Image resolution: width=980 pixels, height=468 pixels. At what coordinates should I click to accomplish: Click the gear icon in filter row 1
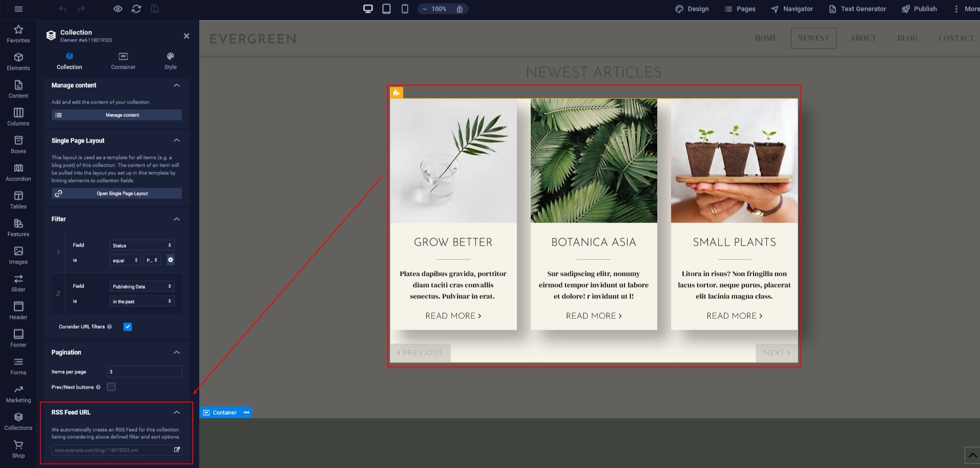(171, 260)
